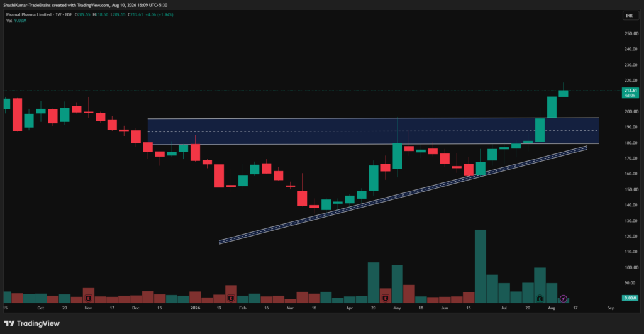Click the 150.00 price axis label
This screenshot has height=334, width=644.
[631, 190]
